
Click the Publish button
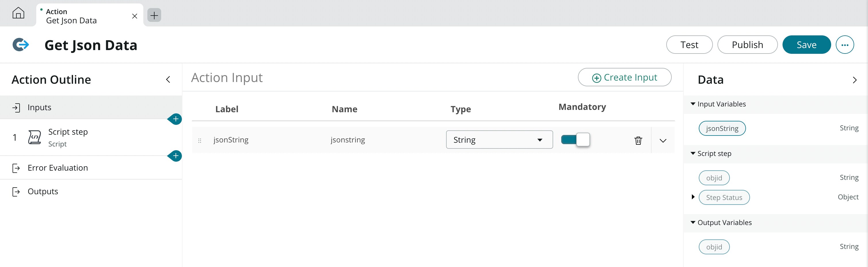tap(747, 44)
